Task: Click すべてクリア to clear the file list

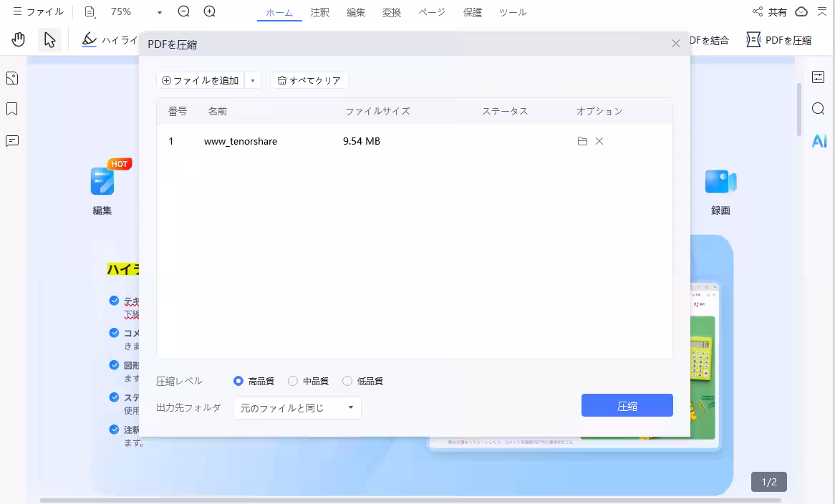Action: [x=309, y=80]
